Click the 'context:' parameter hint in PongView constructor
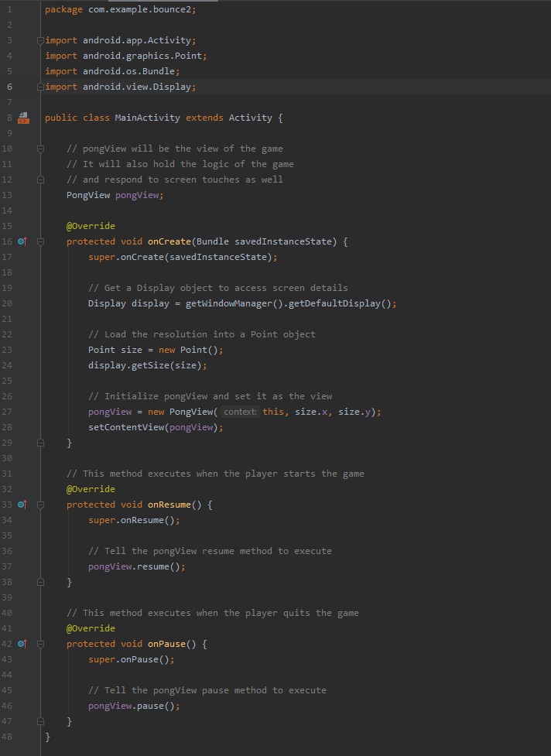Image resolution: width=551 pixels, height=756 pixels. (240, 412)
